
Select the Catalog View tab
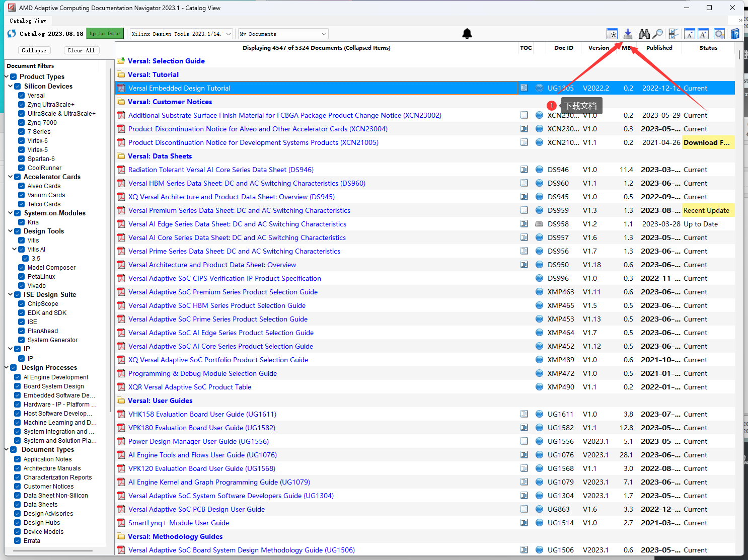click(28, 21)
